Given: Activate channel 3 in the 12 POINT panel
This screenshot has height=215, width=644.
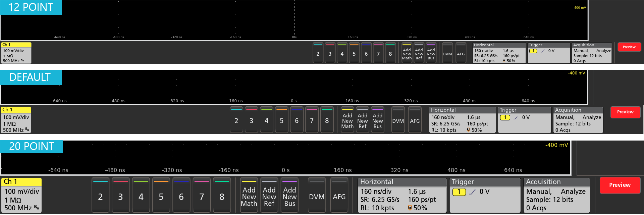Looking at the screenshot, I should click(330, 53).
